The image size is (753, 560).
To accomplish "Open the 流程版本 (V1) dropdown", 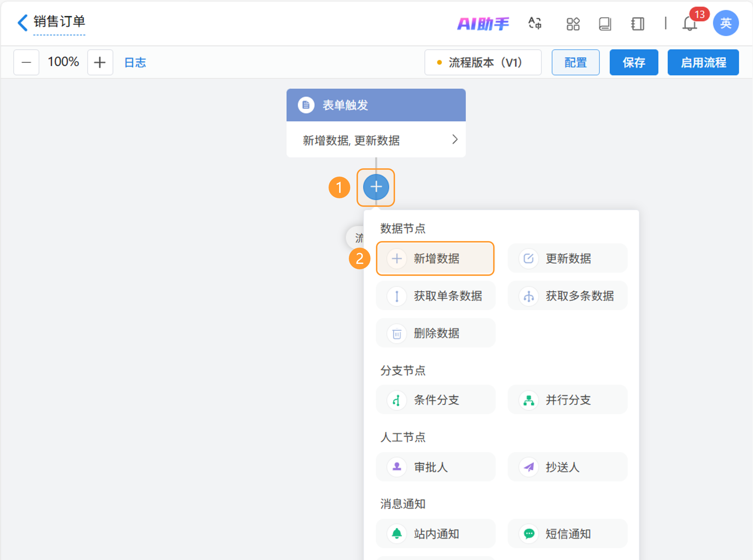I will [483, 62].
